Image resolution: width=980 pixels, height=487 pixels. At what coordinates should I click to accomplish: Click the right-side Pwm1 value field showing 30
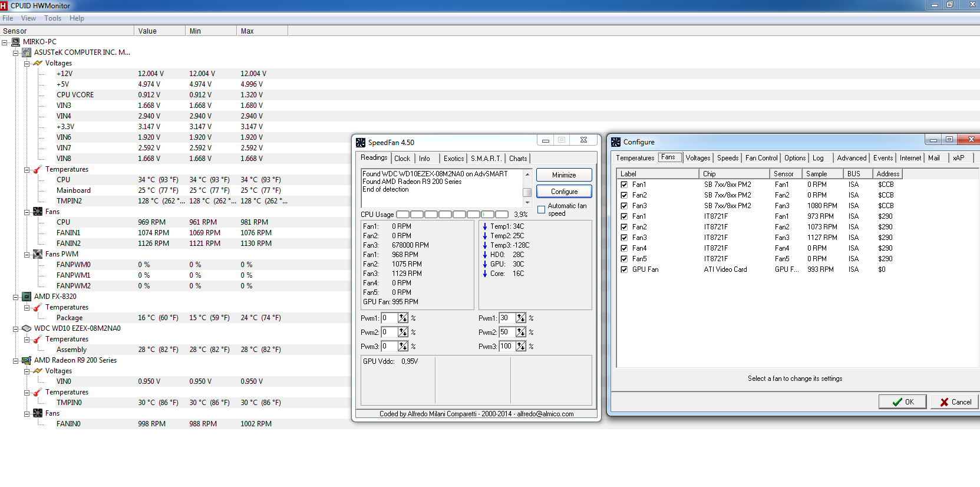(507, 318)
